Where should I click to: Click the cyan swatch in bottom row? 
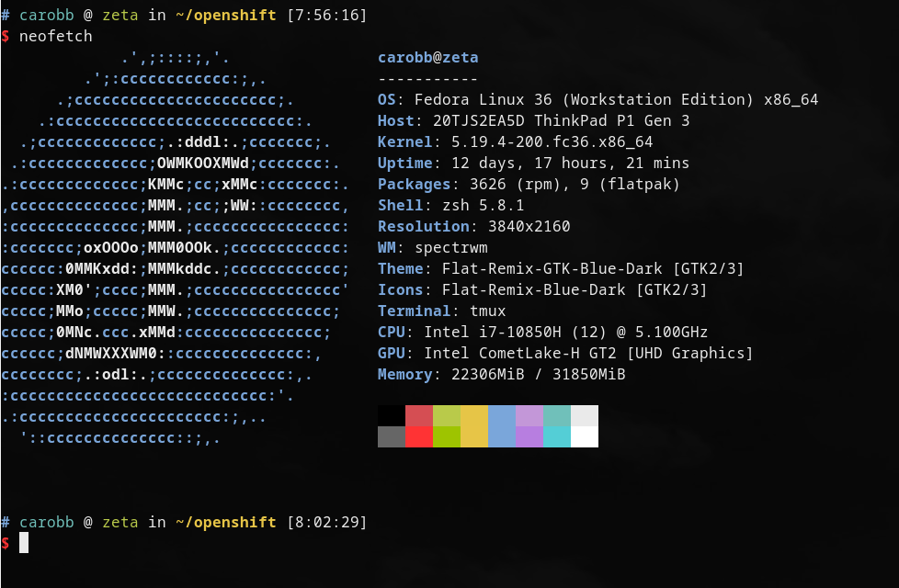point(557,436)
